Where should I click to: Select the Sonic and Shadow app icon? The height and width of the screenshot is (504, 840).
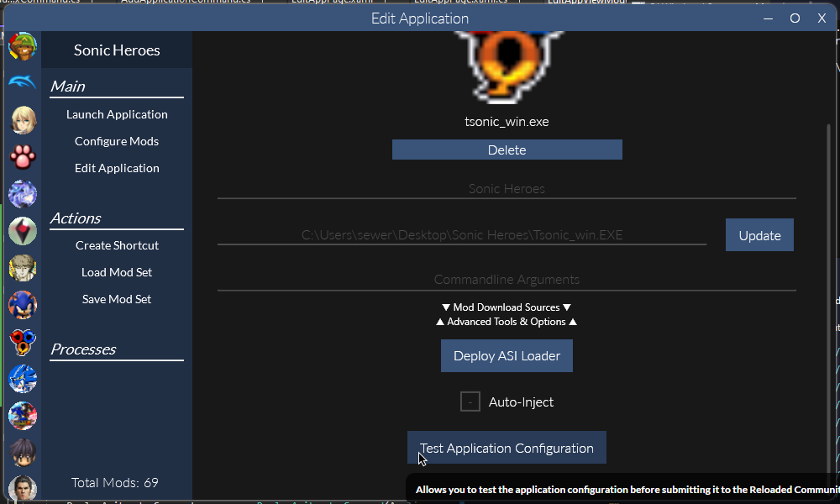[x=23, y=416]
